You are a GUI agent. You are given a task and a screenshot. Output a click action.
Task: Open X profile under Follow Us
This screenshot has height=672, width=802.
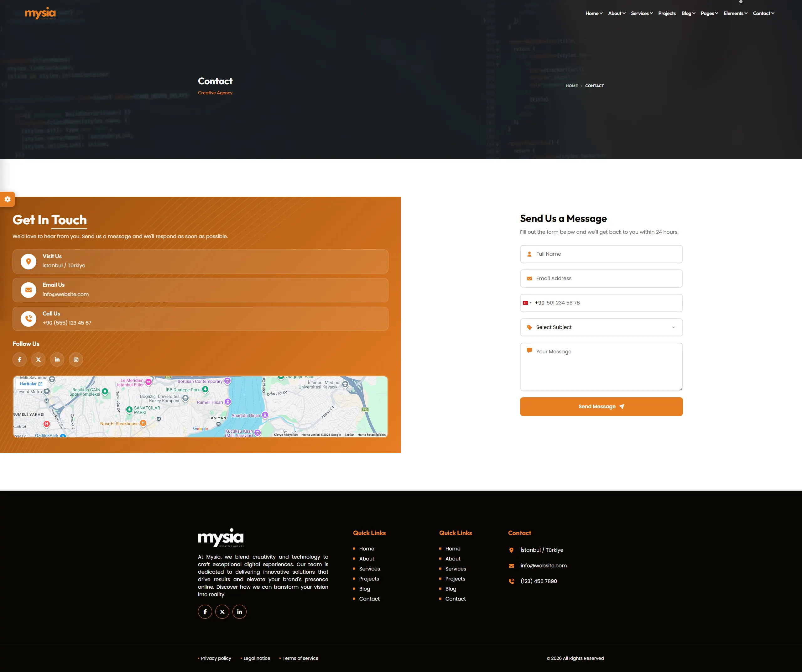(x=38, y=360)
